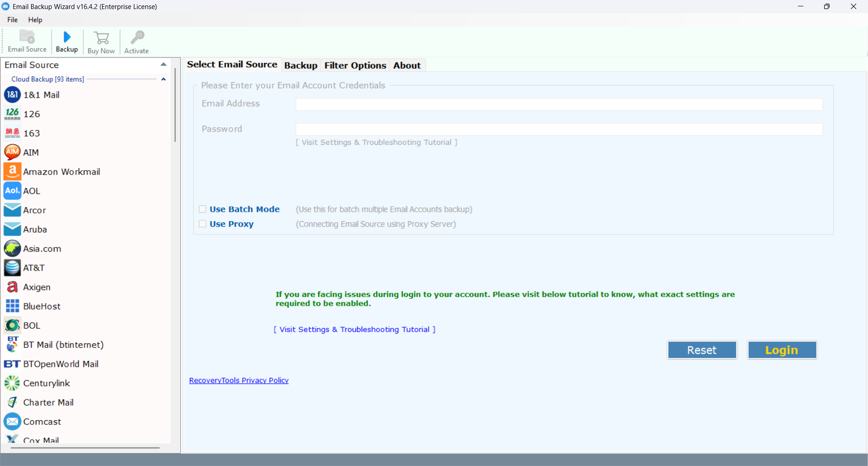Viewport: 868px width, 466px height.
Task: Open Buy Now cart icon
Action: [101, 38]
